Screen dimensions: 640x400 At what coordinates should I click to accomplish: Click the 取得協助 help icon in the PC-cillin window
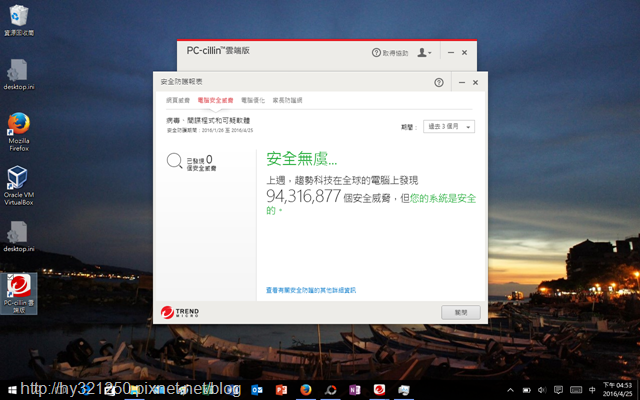[x=390, y=53]
